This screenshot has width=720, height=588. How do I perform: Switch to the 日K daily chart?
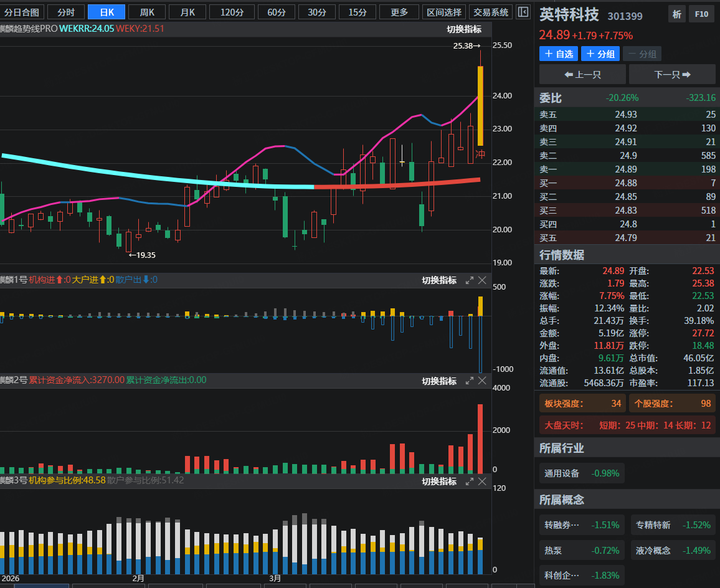[106, 12]
